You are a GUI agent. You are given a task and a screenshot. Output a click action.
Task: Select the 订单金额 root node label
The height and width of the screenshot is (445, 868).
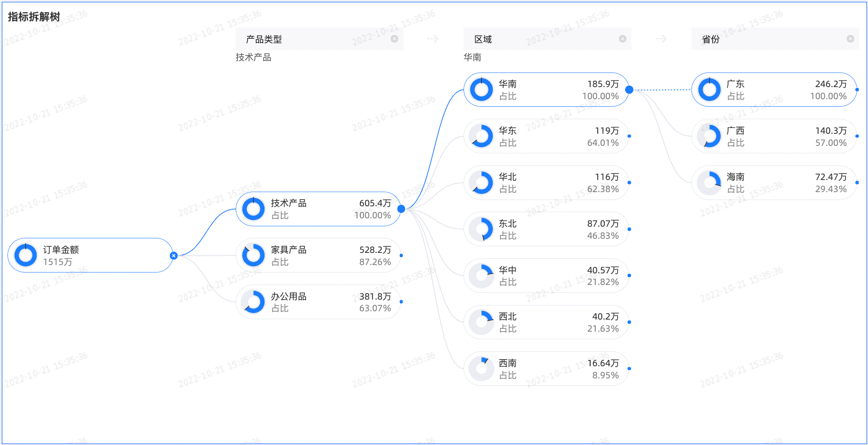(x=61, y=250)
